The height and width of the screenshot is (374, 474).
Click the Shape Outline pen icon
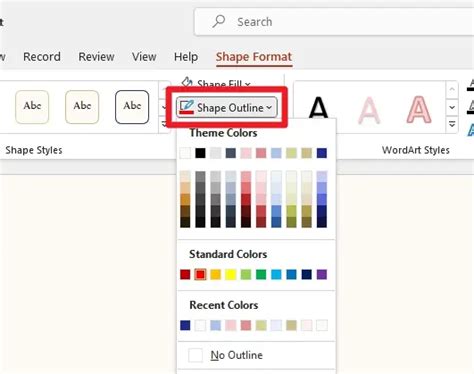pyautogui.click(x=186, y=108)
